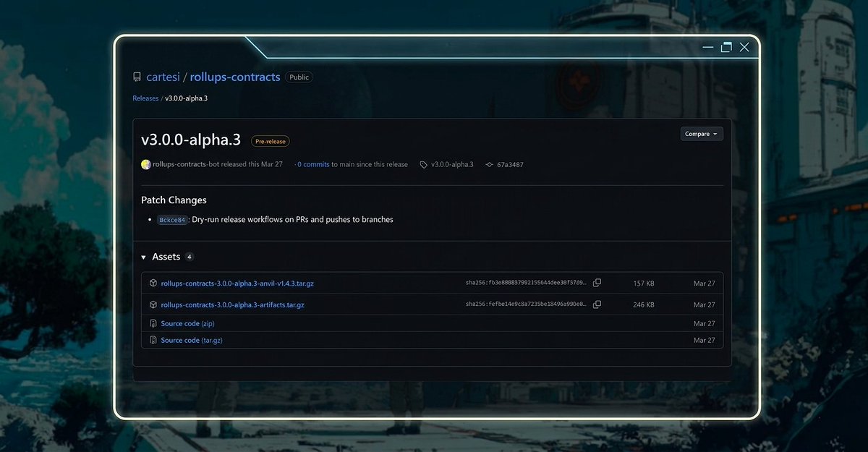Viewport: 868px width, 452px height.
Task: Click the 246 KB file size
Action: click(x=644, y=304)
